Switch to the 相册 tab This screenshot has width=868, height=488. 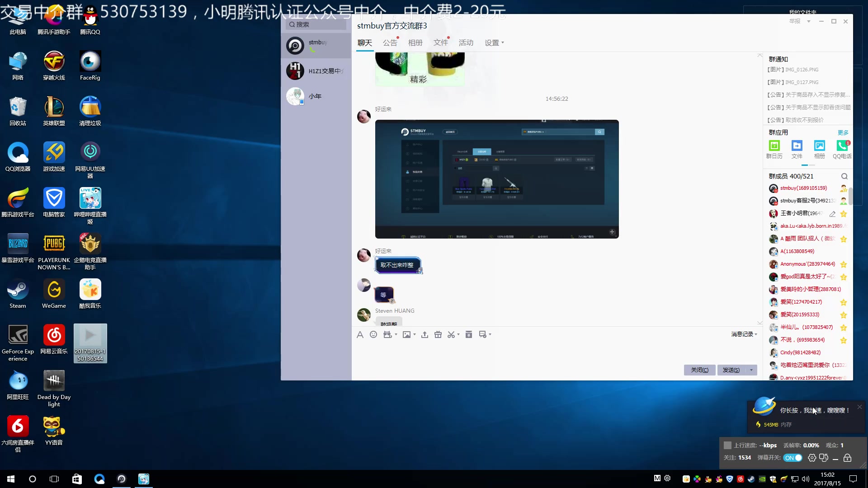(415, 43)
